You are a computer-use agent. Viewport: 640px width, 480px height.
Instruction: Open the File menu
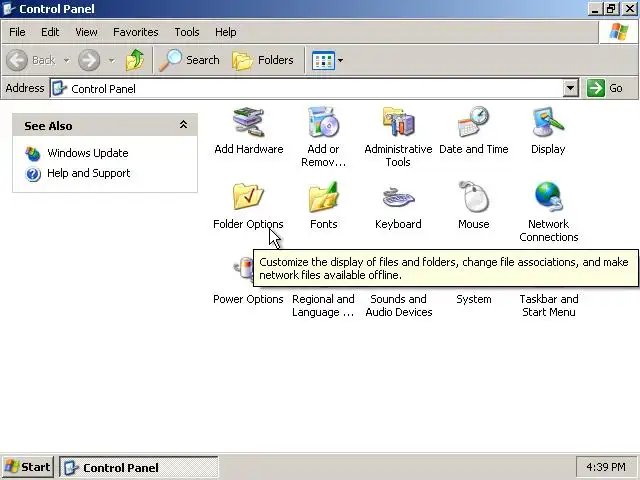(17, 32)
